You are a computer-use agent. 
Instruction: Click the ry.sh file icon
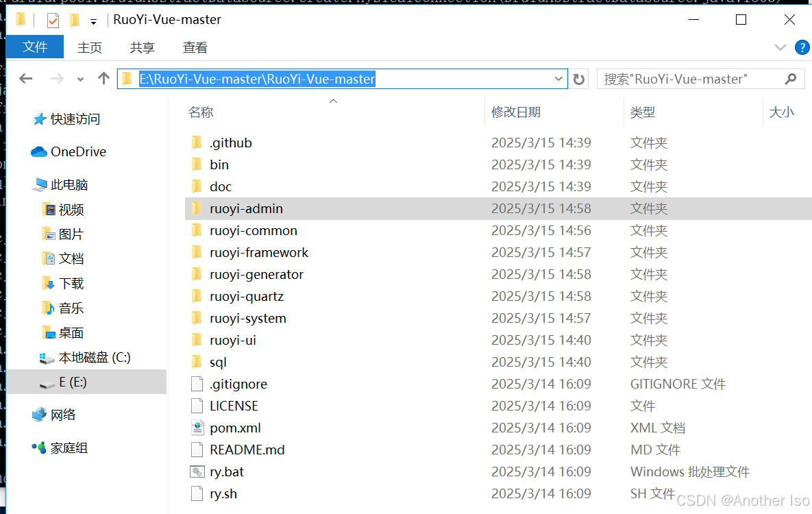[x=197, y=493]
